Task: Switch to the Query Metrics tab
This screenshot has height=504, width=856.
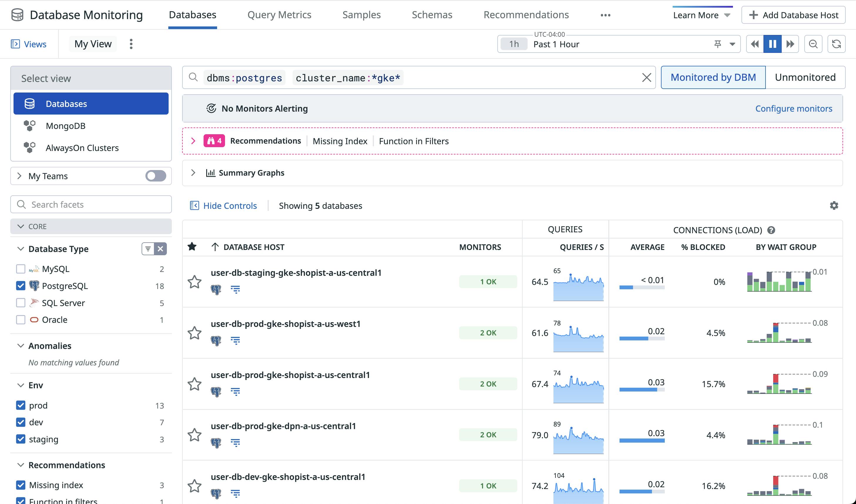Action: tap(279, 15)
